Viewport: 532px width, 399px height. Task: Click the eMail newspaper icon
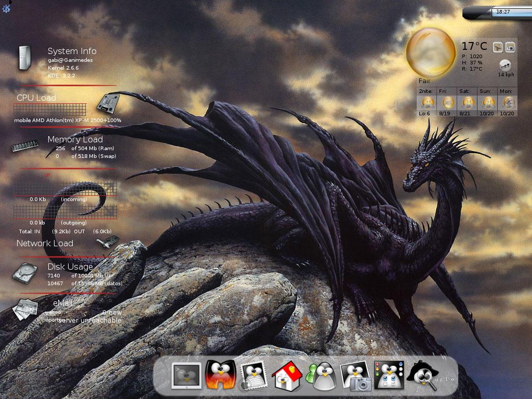[25, 309]
